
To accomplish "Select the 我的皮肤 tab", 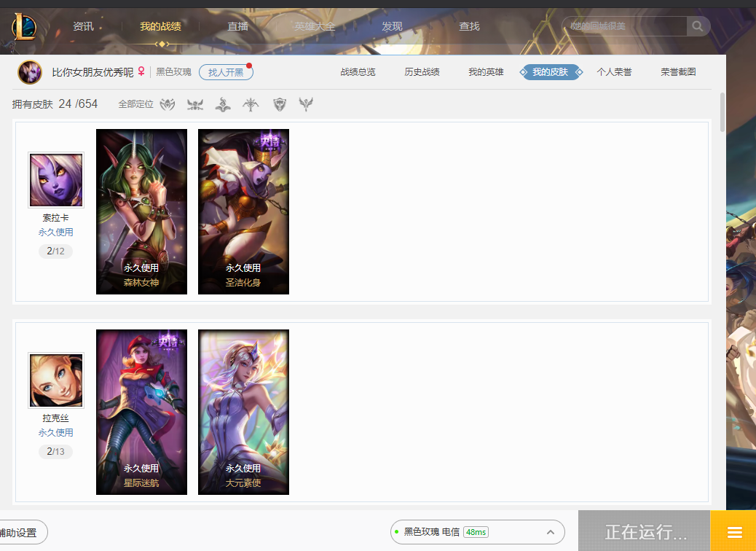I will click(x=550, y=72).
